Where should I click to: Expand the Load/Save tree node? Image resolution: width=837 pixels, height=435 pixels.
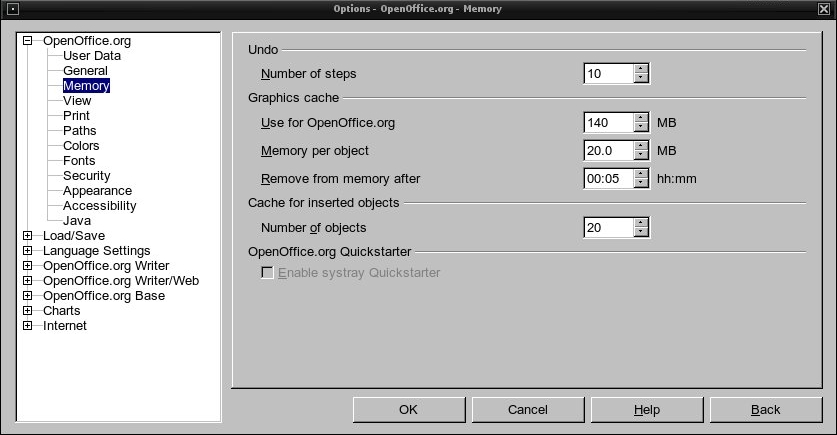tap(28, 235)
